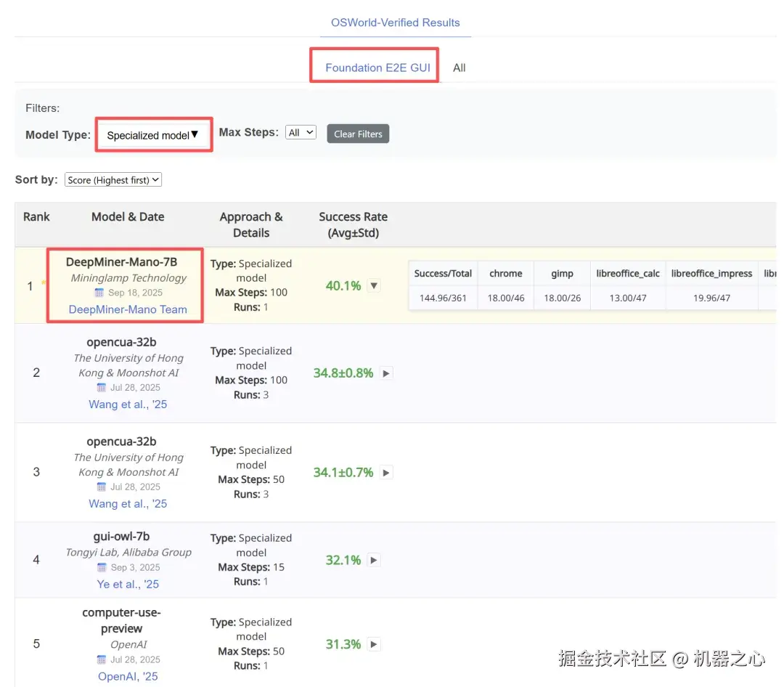The width and height of the screenshot is (784, 687).
Task: Click the 19.96/47 cell
Action: tap(711, 298)
